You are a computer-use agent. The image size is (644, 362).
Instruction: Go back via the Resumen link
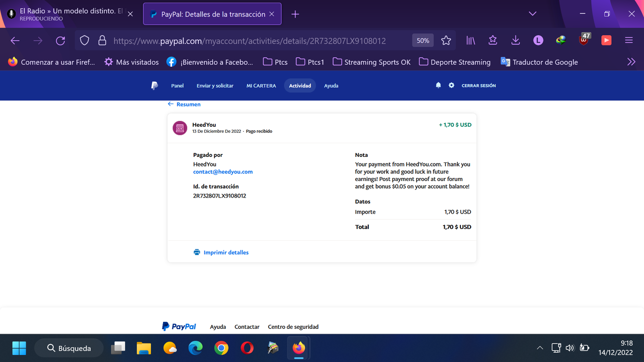(184, 104)
